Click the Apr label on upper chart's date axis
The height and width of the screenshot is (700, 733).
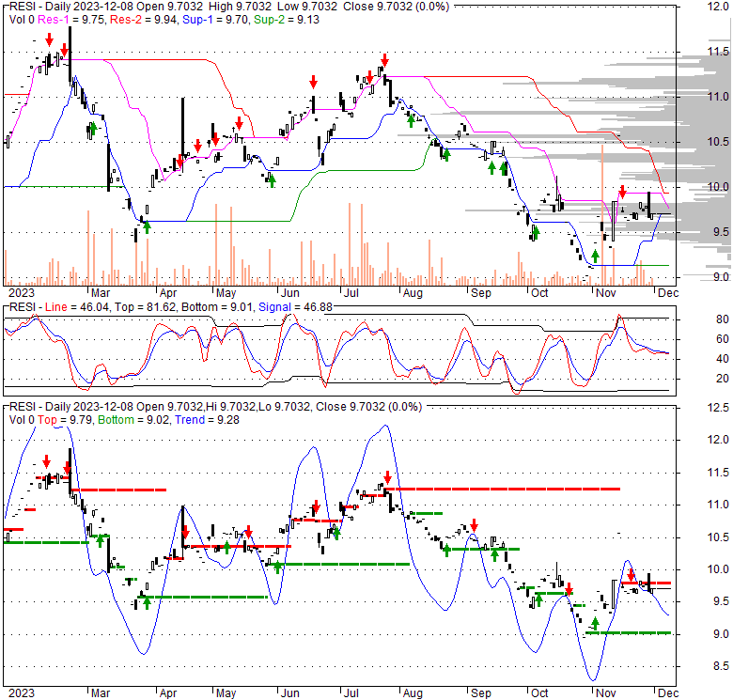(168, 293)
